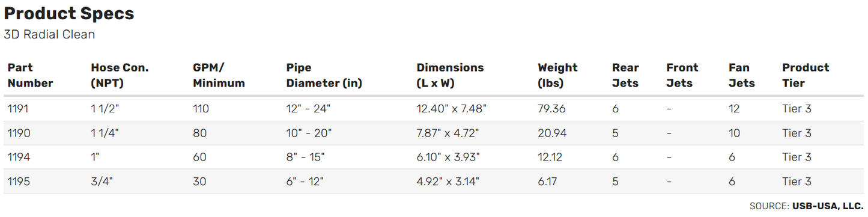This screenshot has height=217, width=868.
Task: Click the Dimensions (L x W) header
Action: 450,75
